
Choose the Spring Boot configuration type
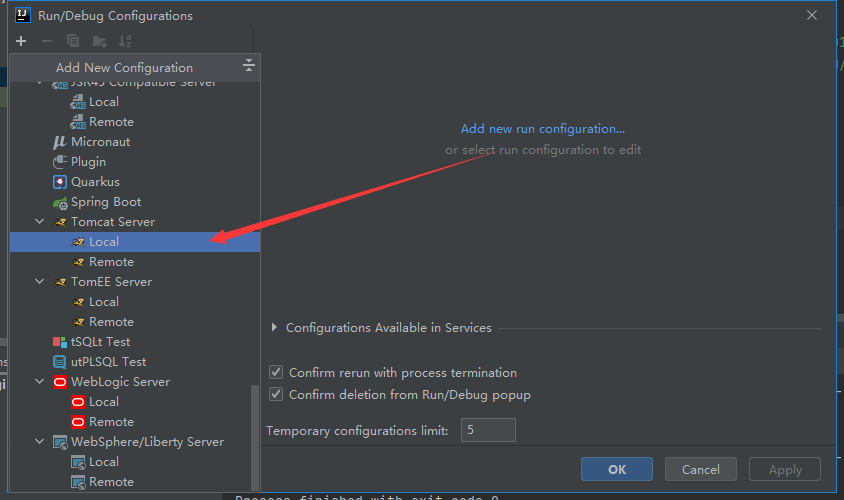coord(135,202)
